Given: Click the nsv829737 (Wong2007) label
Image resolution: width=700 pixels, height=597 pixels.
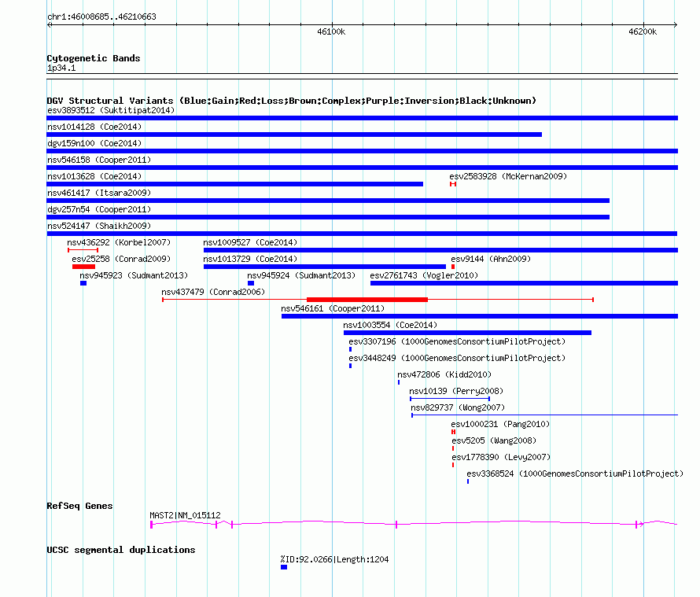Looking at the screenshot, I should 458,407.
